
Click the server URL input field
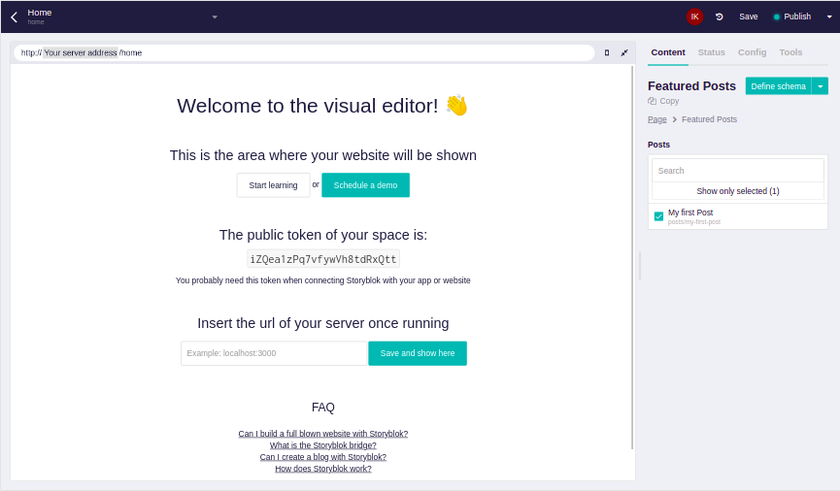pos(273,353)
